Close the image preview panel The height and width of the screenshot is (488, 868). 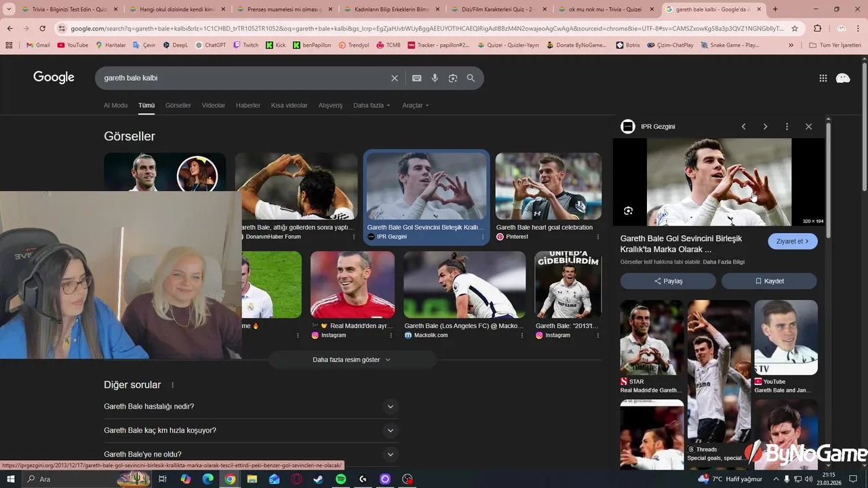pos(808,127)
